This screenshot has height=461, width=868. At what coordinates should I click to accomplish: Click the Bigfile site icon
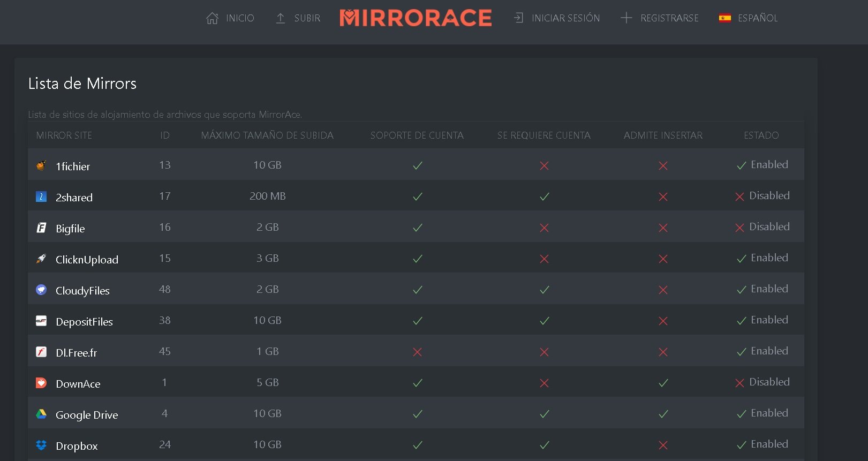pyautogui.click(x=41, y=228)
